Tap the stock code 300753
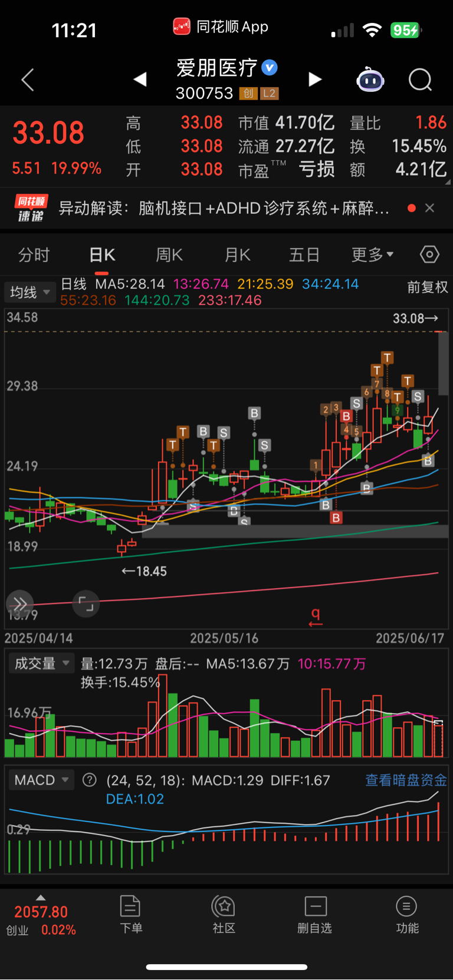This screenshot has height=980, width=453. click(x=204, y=93)
